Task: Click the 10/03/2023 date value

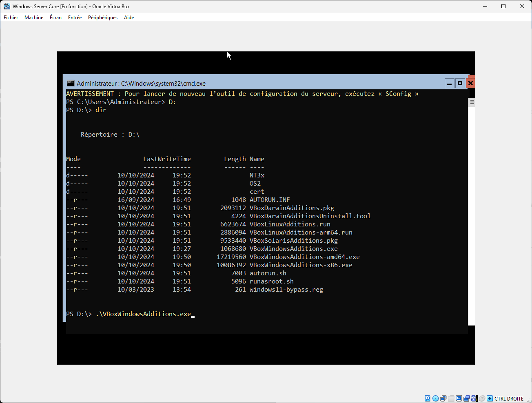Action: [x=136, y=290]
